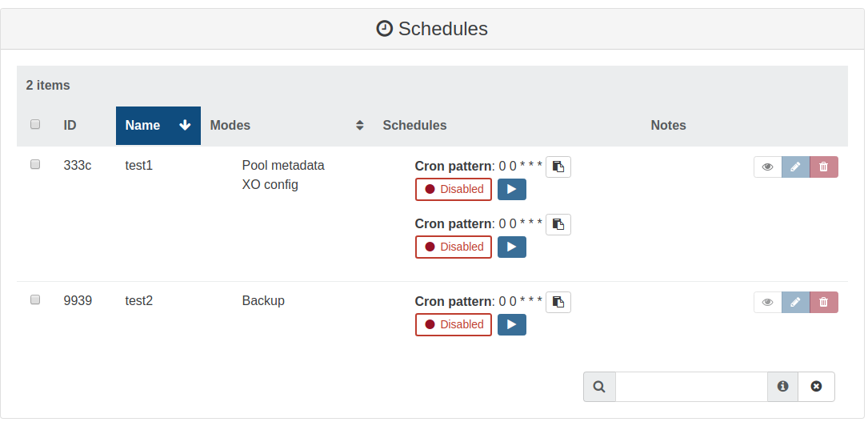This screenshot has width=868, height=426.
Task: Edit the test2 job with pencil icon
Action: (x=795, y=302)
